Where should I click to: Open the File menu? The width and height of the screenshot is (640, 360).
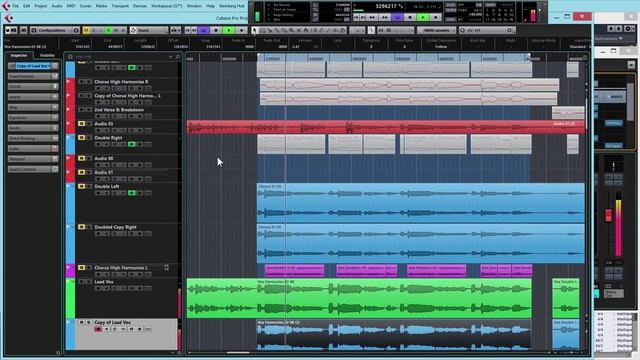[16, 6]
